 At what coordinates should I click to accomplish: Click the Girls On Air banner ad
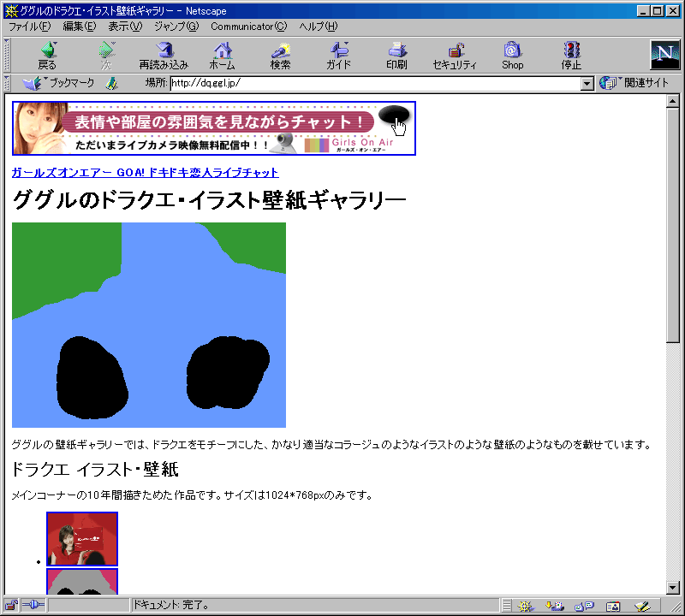(x=214, y=128)
